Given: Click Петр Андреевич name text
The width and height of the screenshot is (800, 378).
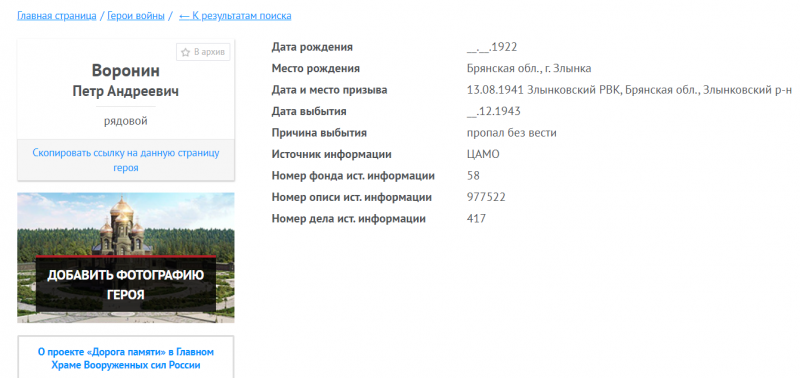Looking at the screenshot, I should [x=126, y=91].
